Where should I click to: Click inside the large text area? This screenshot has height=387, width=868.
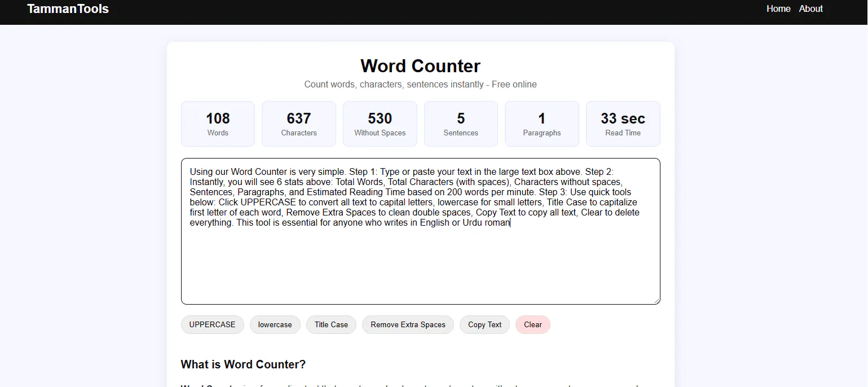(420, 231)
